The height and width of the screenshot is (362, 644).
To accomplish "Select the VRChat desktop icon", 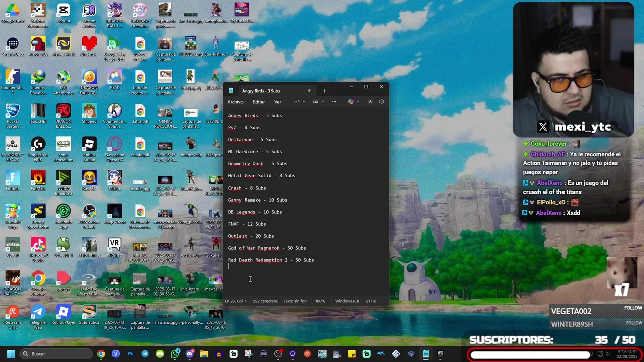I will point(115,248).
